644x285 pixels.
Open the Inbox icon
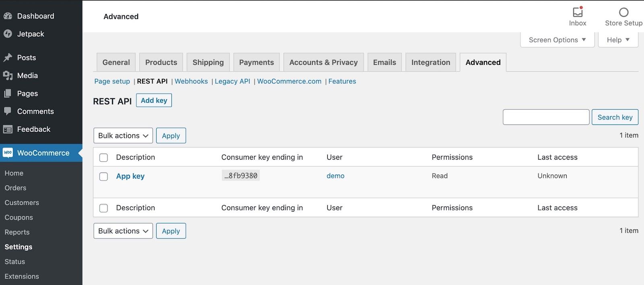point(578,12)
